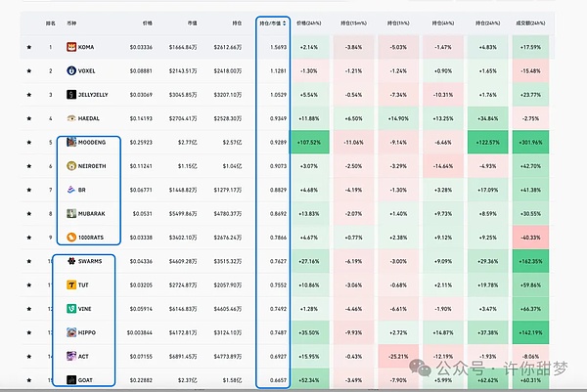Click the yellow TUT coin icon

(71, 284)
